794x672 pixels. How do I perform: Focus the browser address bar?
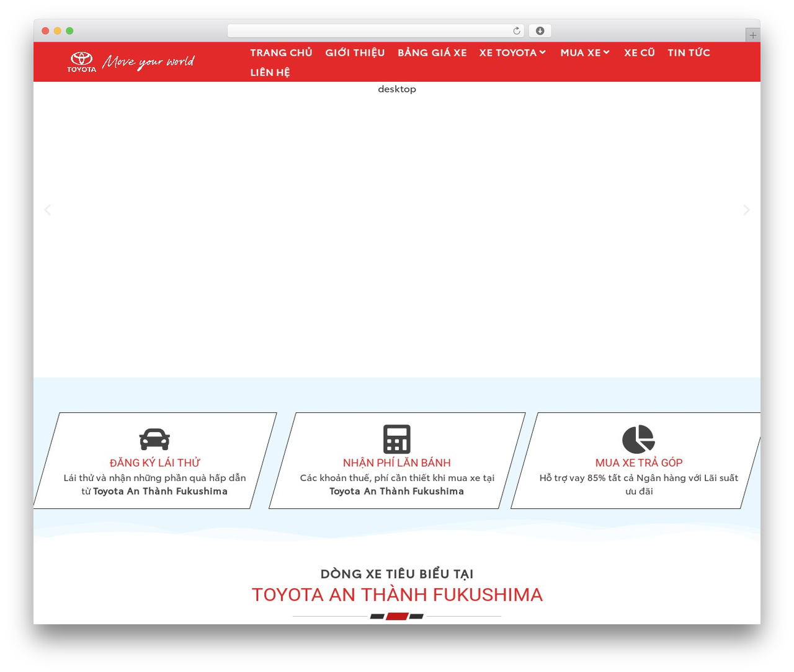coord(376,31)
